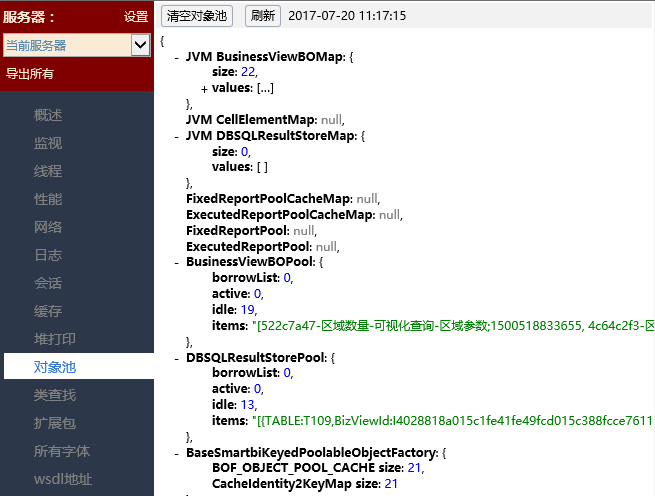Click the FixedReportPoolCacheMap key
Viewport: 655px width, 496px height.
[269, 198]
